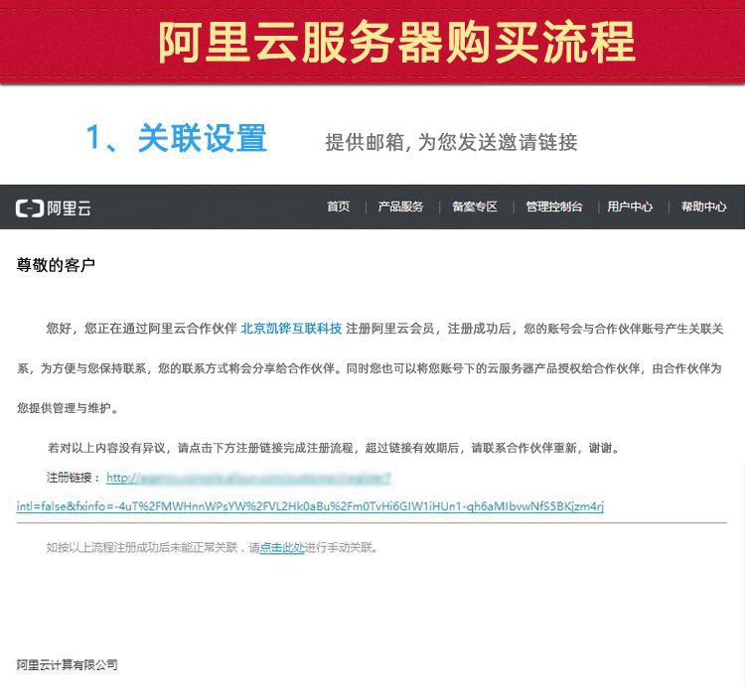Click the line 您提供管理与维护。
The width and height of the screenshot is (745, 700).
click(x=68, y=408)
